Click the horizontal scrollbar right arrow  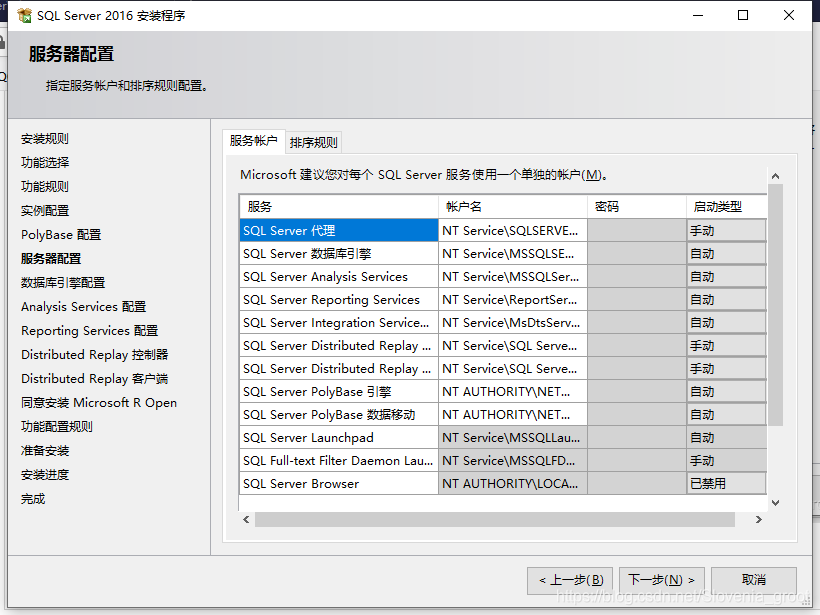759,519
